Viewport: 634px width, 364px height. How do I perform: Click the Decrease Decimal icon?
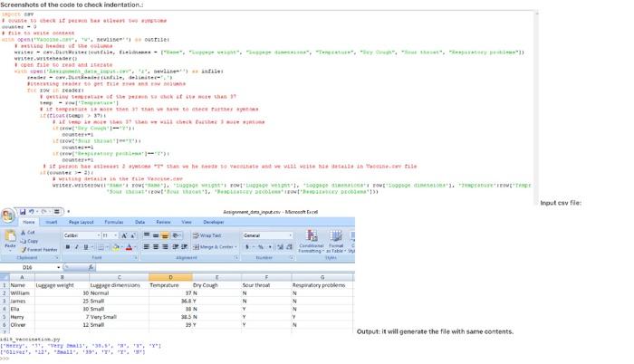tap(289, 246)
